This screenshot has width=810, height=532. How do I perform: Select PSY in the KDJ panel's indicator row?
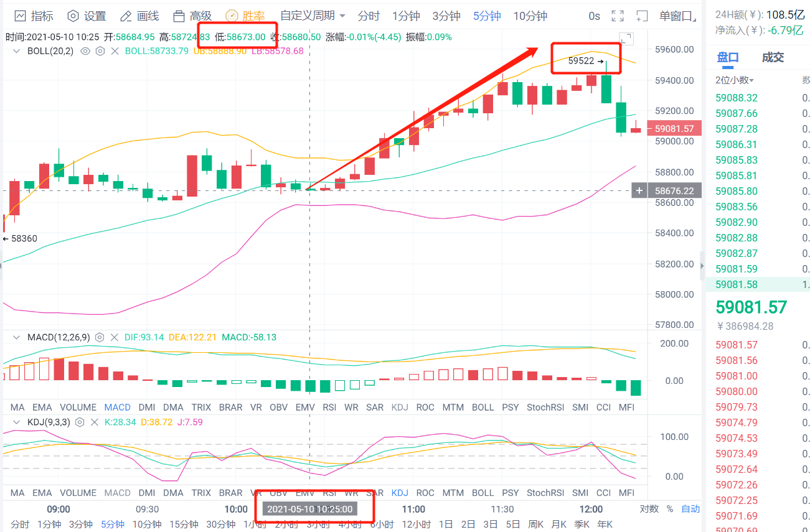(511, 493)
